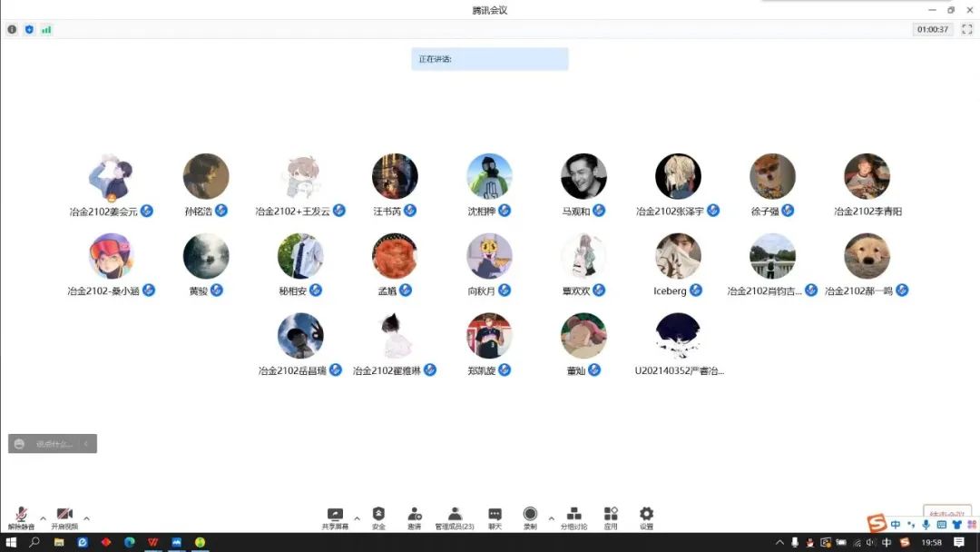Expand record options arrow beside 录制
Viewport: 980px width, 552px height.
tap(552, 518)
